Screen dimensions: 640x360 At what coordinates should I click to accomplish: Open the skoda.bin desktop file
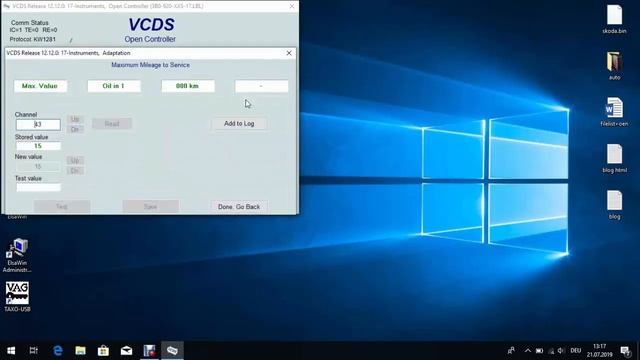pos(614,19)
